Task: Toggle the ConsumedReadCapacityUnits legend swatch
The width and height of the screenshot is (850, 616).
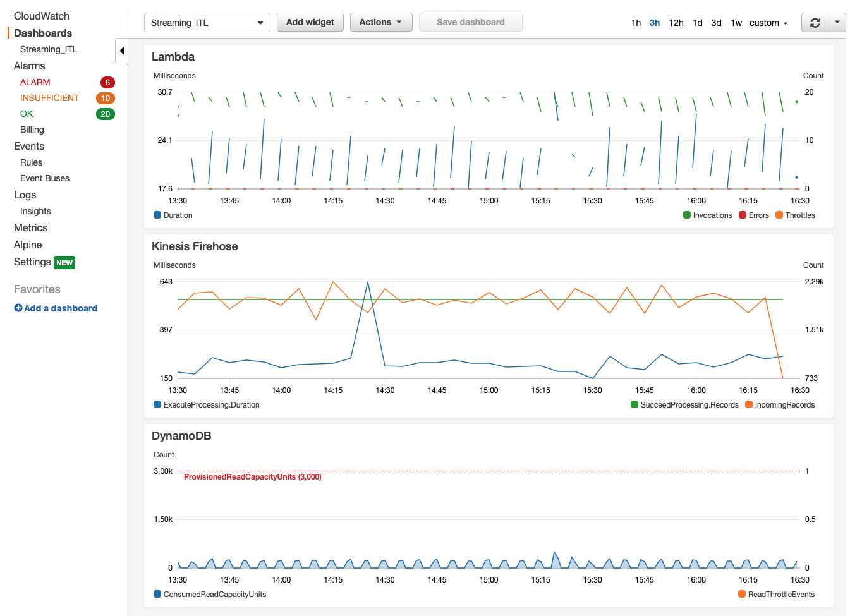Action: click(x=157, y=594)
